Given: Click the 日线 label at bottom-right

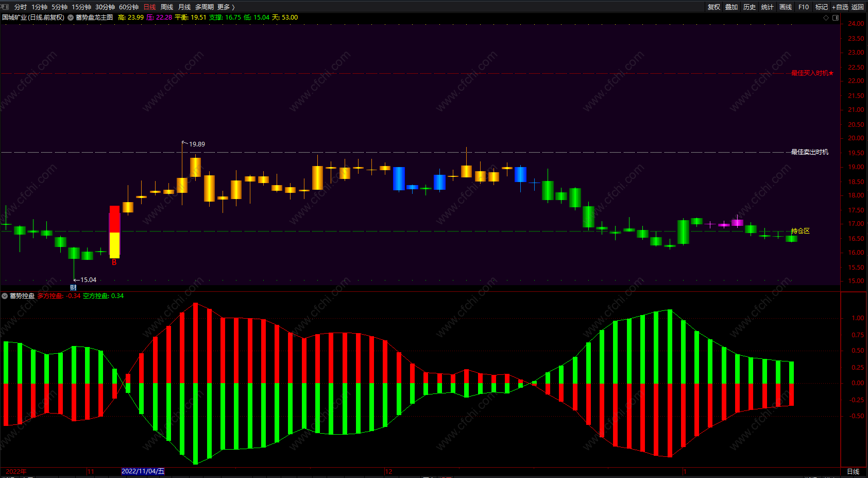Looking at the screenshot, I should pyautogui.click(x=853, y=472).
